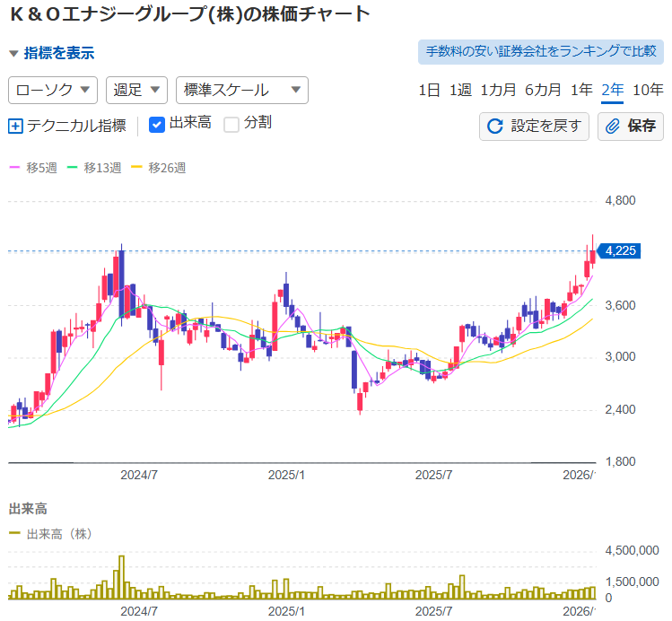Click the tallest volume bar near 2024/7
The height and width of the screenshot is (621, 672).
click(x=121, y=576)
